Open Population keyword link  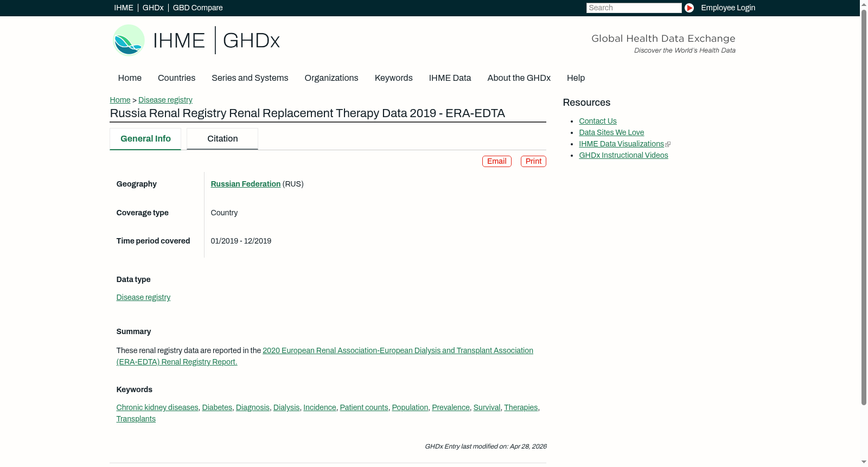click(410, 407)
